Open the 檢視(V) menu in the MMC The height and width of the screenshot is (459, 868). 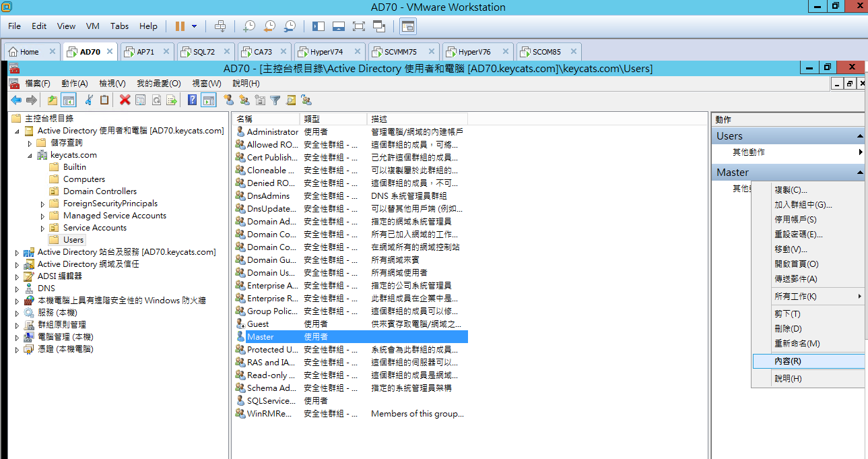pos(112,84)
